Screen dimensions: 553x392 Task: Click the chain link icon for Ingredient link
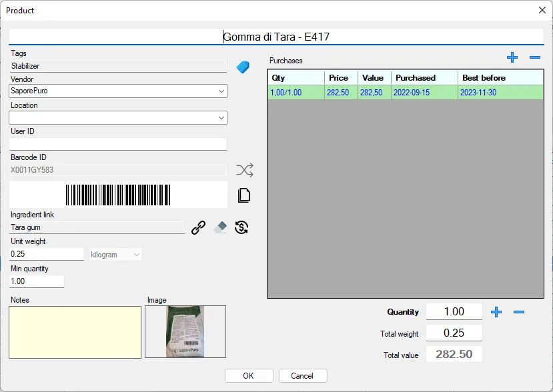(199, 227)
